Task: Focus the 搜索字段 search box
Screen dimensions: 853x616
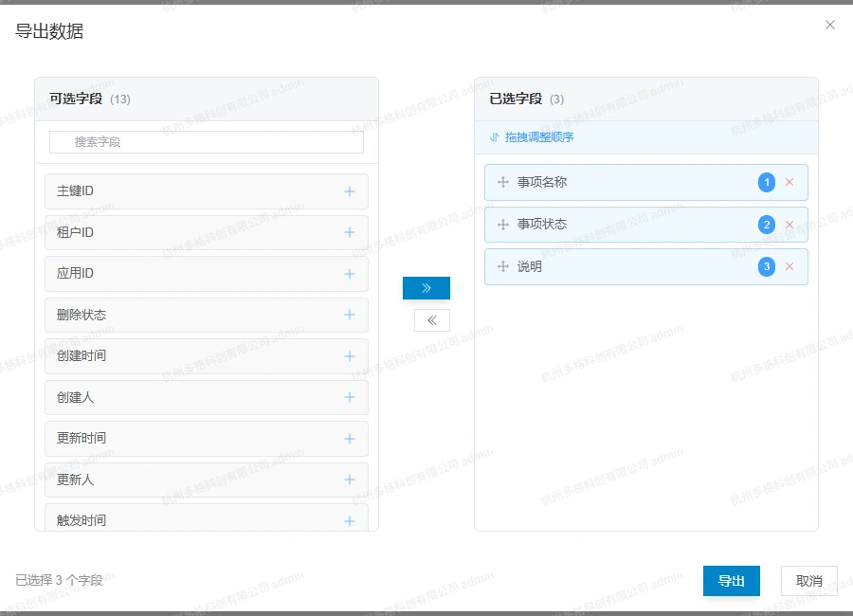Action: [207, 142]
